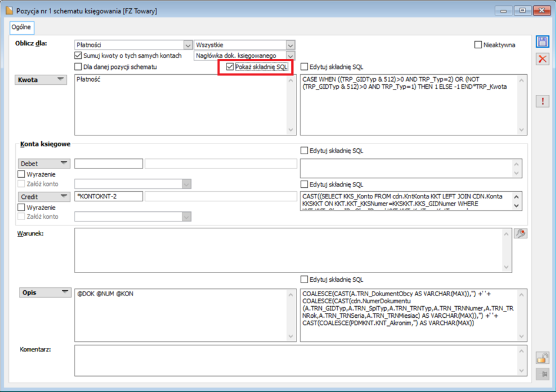Click the Debet account input field
The width and height of the screenshot is (556, 392).
click(x=108, y=164)
